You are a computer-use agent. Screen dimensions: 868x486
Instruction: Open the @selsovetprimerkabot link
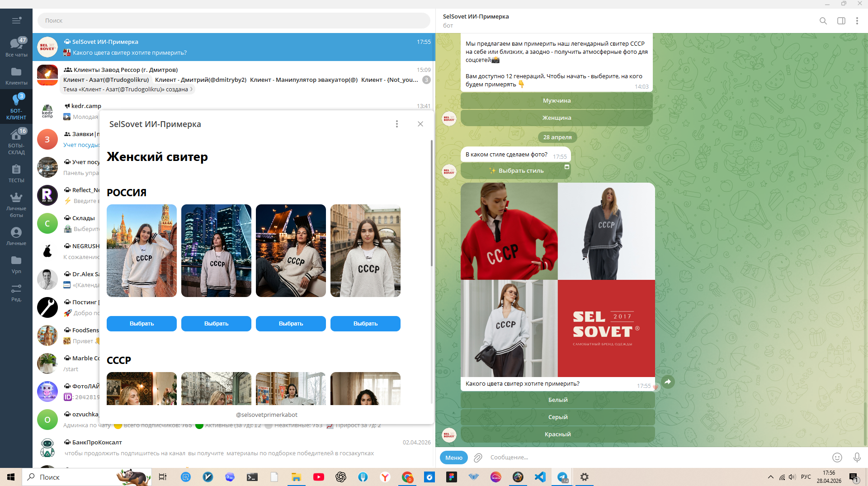click(x=267, y=415)
